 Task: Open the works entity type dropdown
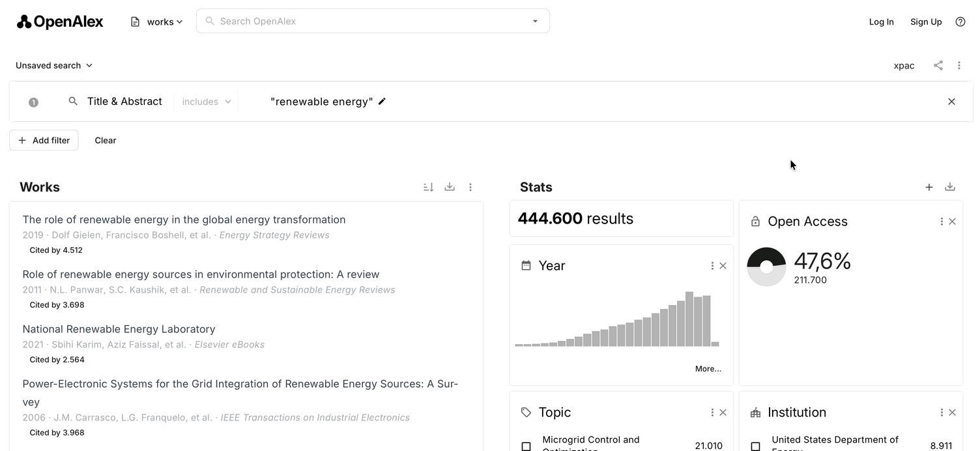[x=157, y=22]
